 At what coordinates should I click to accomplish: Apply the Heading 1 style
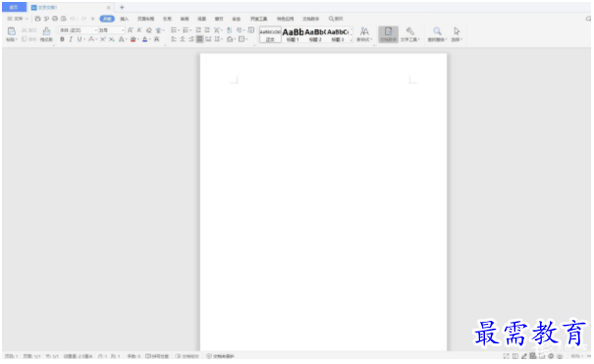pos(293,34)
